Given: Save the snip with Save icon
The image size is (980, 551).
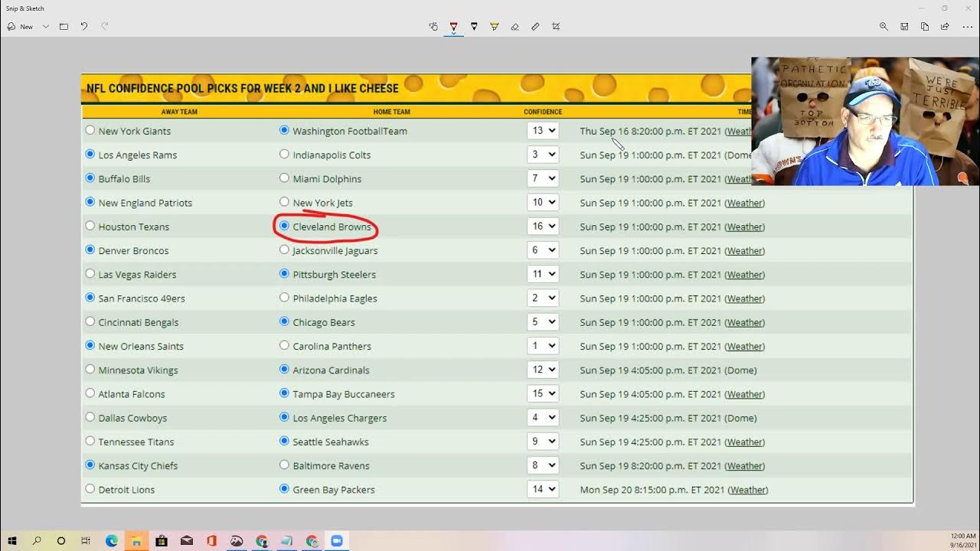Looking at the screenshot, I should 904,27.
